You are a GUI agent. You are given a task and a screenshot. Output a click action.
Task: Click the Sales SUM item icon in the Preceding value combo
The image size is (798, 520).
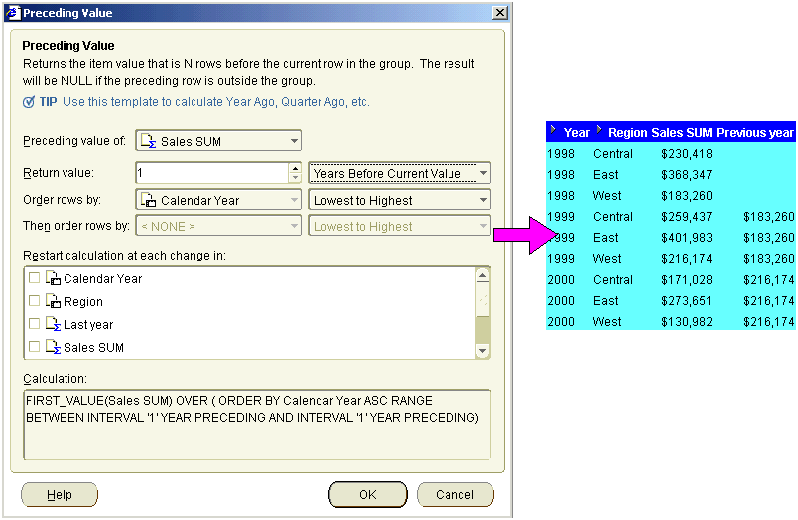pos(148,141)
